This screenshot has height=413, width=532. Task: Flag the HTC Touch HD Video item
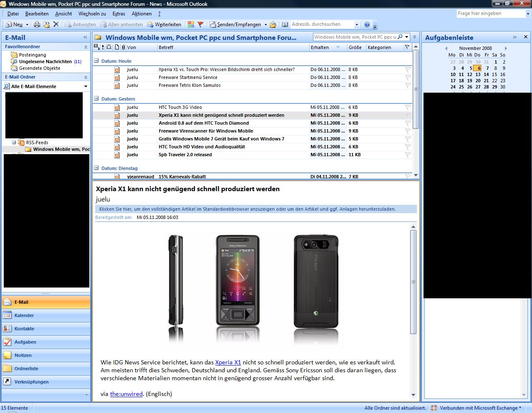[408, 147]
